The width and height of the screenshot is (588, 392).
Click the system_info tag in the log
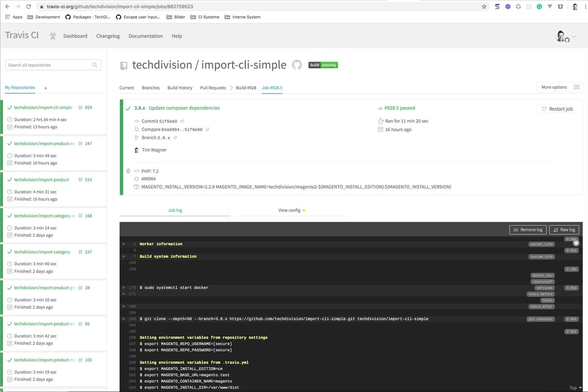point(541,257)
